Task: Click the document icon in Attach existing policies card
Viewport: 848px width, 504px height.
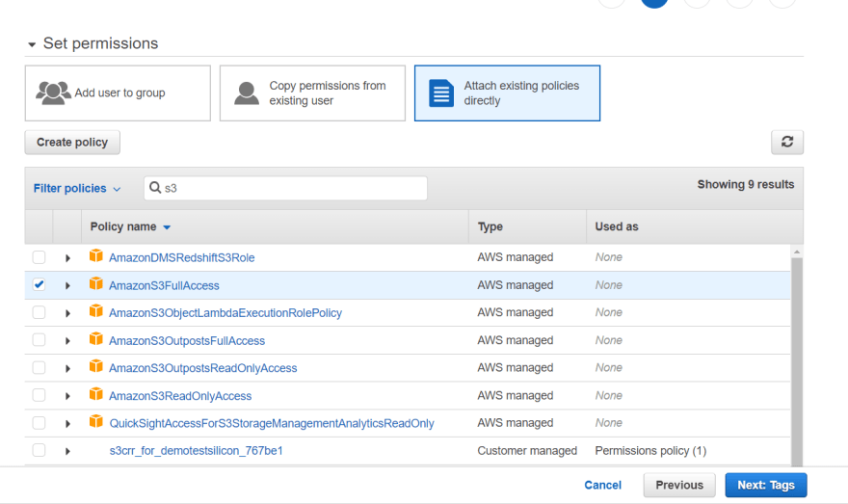Action: tap(441, 93)
